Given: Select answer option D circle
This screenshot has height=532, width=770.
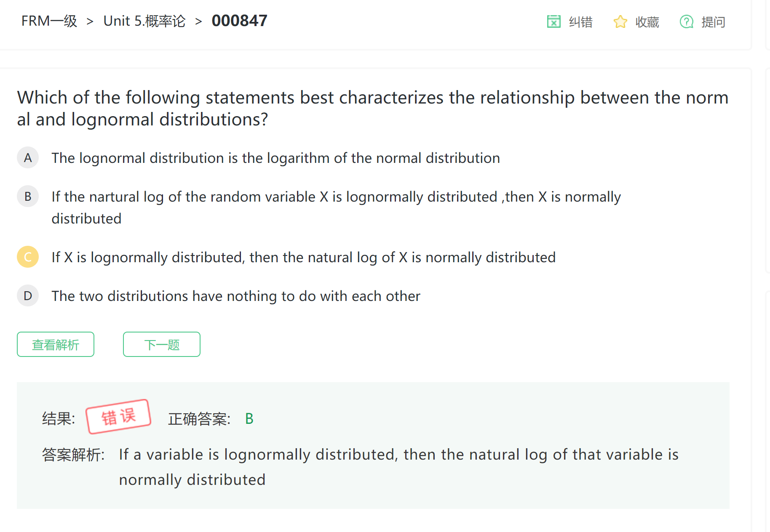Looking at the screenshot, I should (28, 296).
